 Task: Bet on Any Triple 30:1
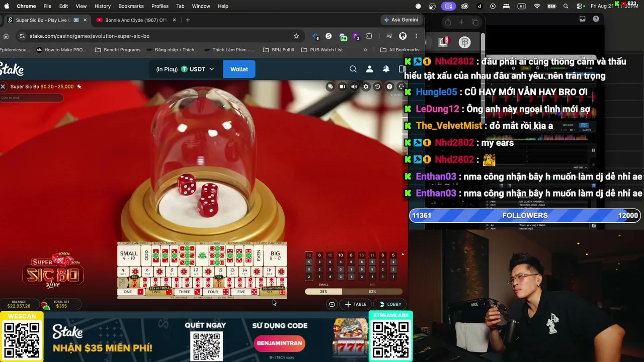(x=202, y=255)
